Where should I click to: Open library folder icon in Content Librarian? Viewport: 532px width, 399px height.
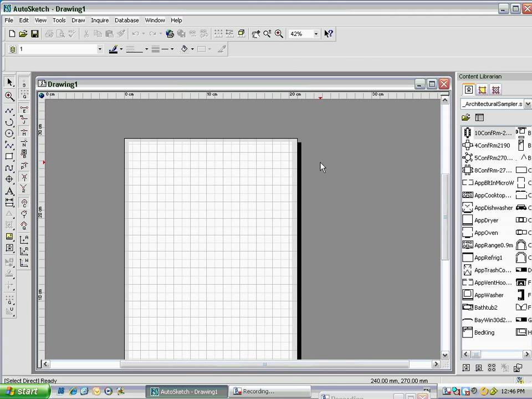tap(466, 117)
